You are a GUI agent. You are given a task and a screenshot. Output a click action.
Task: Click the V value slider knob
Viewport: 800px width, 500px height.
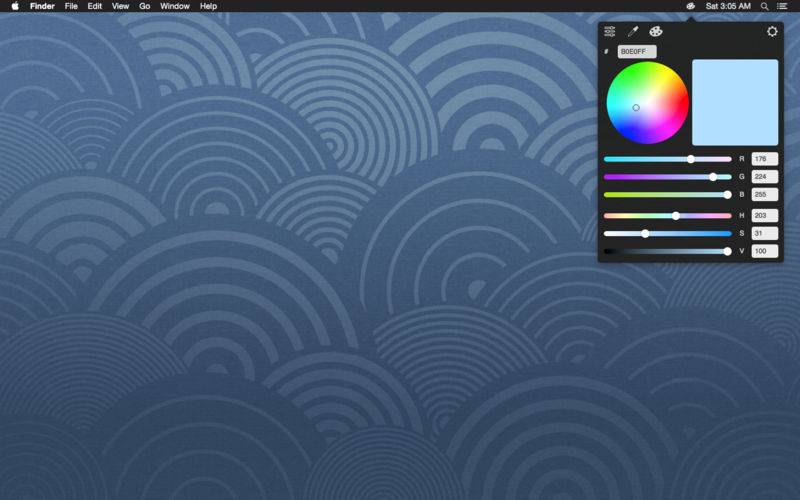(728, 251)
